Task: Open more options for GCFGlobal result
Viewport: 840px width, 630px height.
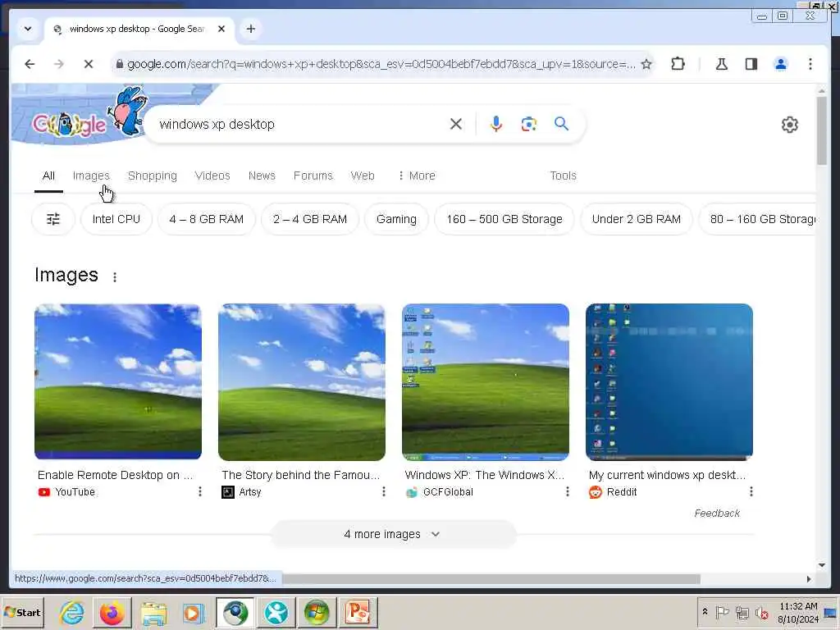Action: (x=568, y=492)
